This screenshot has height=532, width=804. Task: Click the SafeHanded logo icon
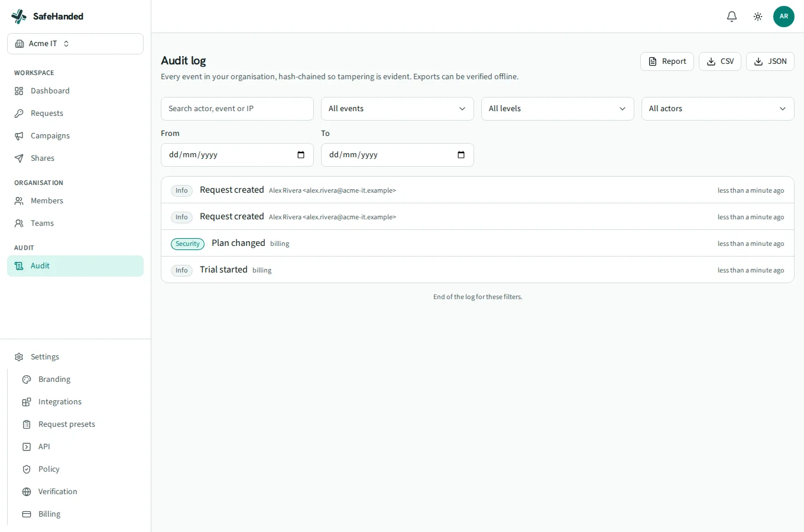click(x=19, y=17)
